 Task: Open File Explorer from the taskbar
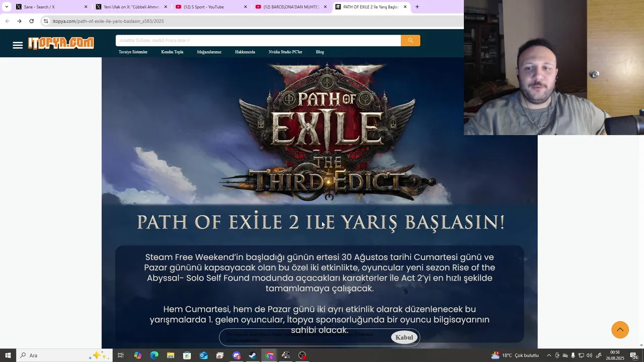click(171, 355)
